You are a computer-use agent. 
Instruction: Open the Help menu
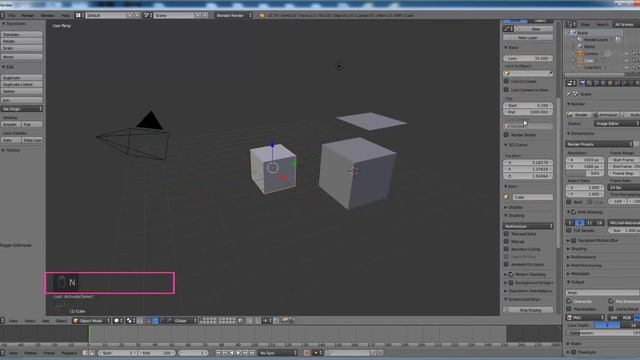[65, 16]
